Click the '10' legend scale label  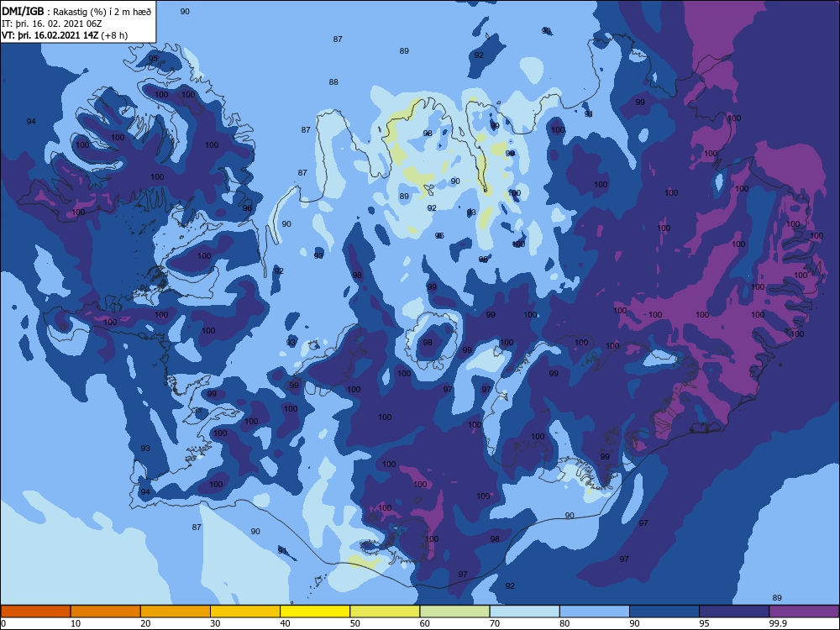(x=76, y=623)
